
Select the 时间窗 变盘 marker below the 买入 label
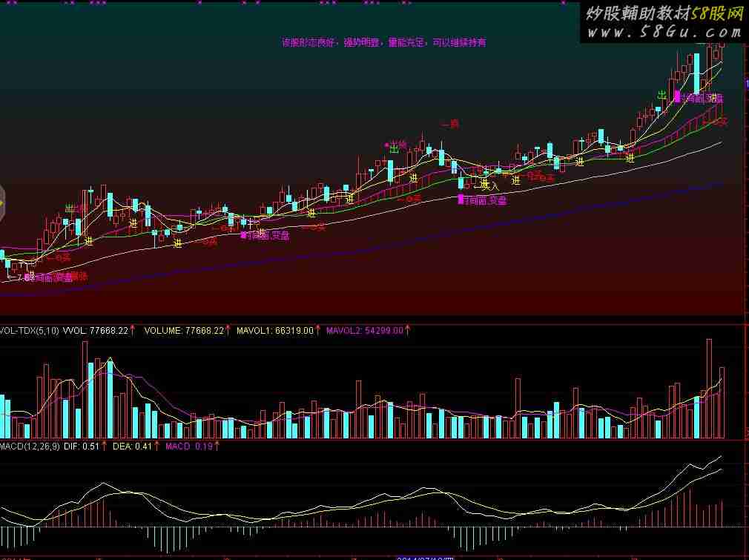483,200
